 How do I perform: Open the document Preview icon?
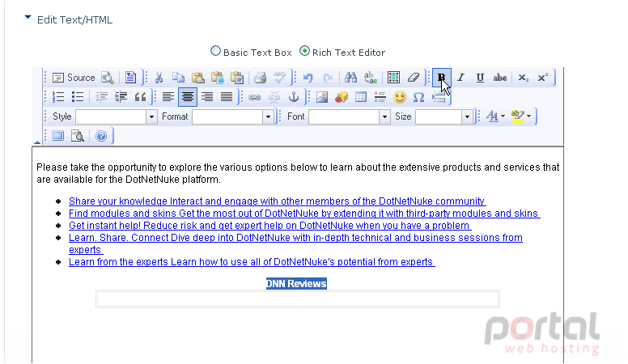point(108,78)
